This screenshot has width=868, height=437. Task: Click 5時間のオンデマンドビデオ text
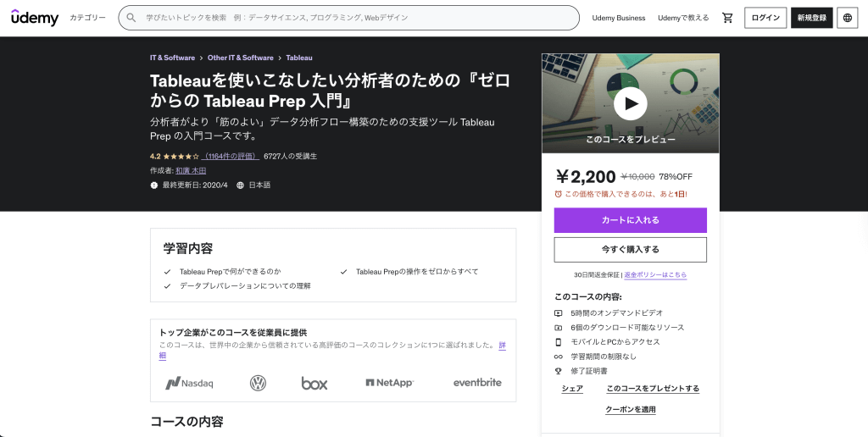pyautogui.click(x=617, y=313)
